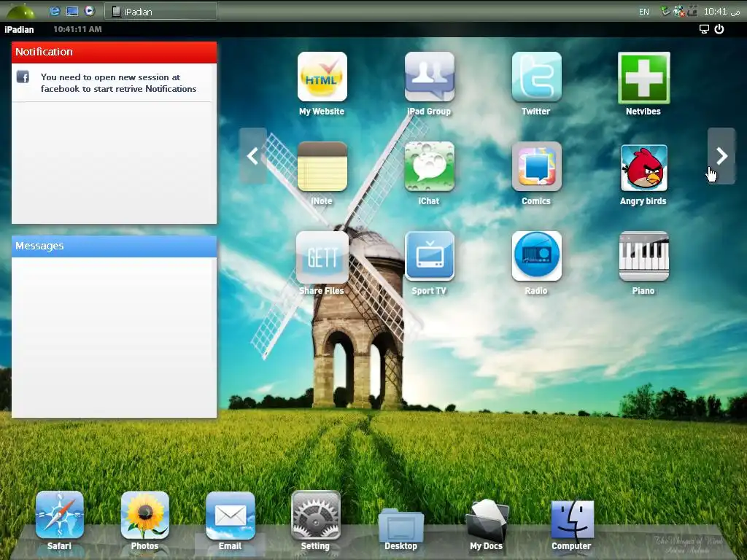747x560 pixels.
Task: Open Internet Explorer quick launch icon
Action: click(x=55, y=11)
